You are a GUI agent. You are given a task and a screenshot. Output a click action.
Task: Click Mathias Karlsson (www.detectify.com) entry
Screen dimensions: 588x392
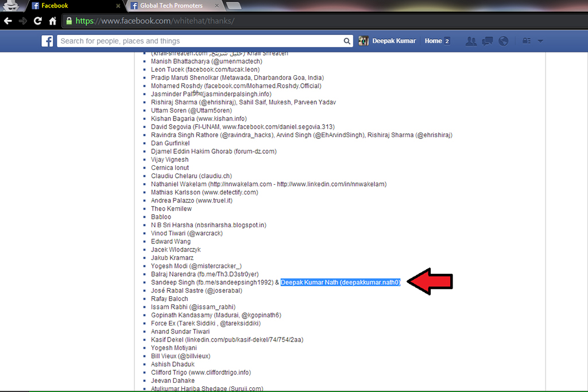[x=204, y=192]
